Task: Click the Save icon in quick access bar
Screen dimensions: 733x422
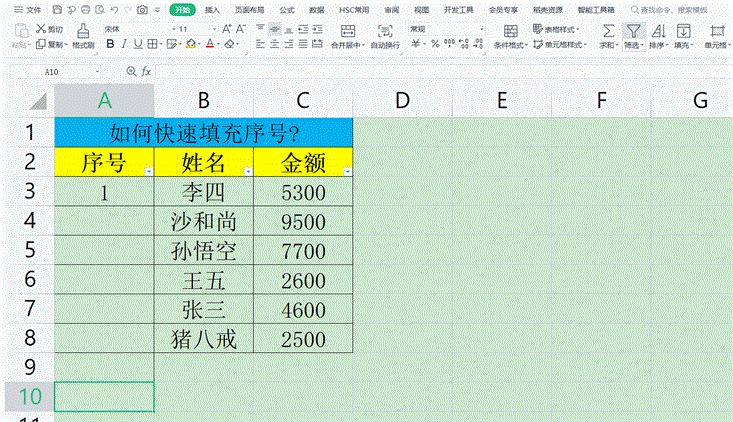Action: click(57, 9)
